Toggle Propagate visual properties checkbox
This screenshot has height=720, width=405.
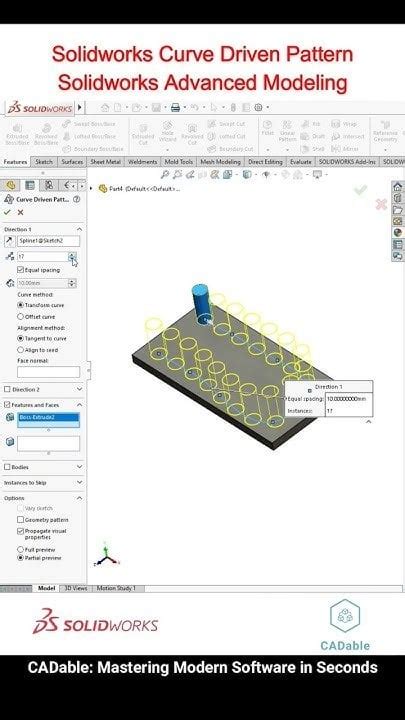click(x=20, y=531)
